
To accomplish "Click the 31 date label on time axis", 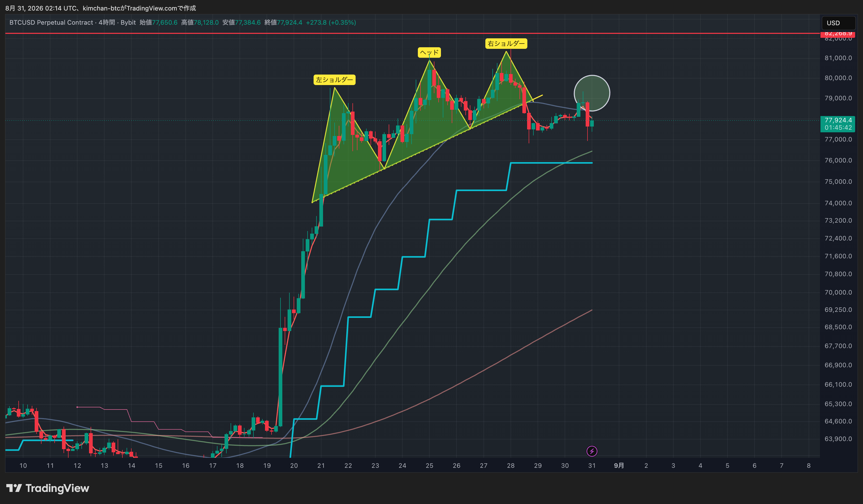I will click(x=592, y=466).
